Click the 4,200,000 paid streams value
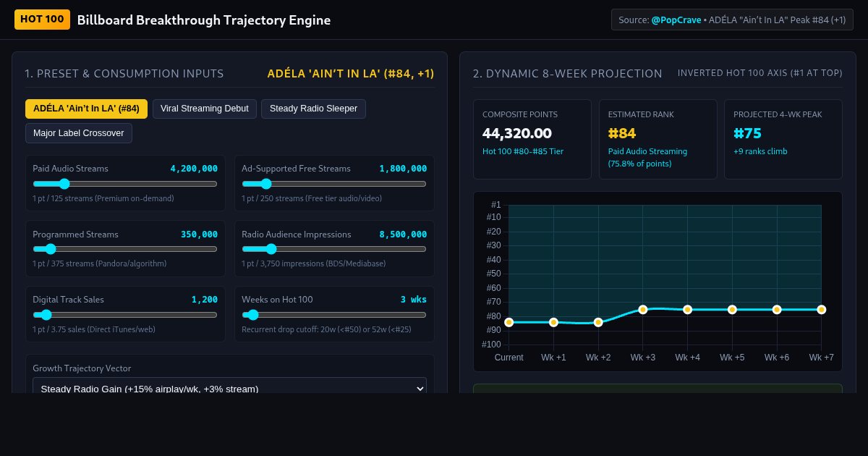Screen dimensions: 868x456 (x=194, y=169)
